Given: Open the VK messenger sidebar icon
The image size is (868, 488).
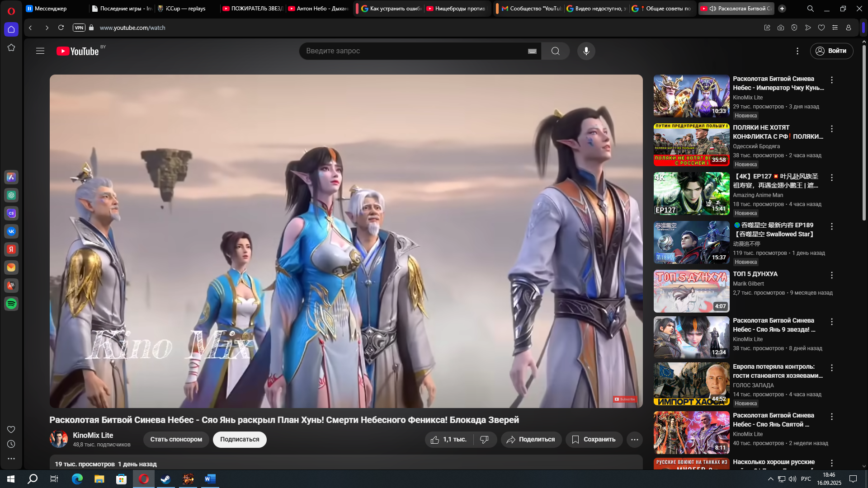Looking at the screenshot, I should 11,231.
